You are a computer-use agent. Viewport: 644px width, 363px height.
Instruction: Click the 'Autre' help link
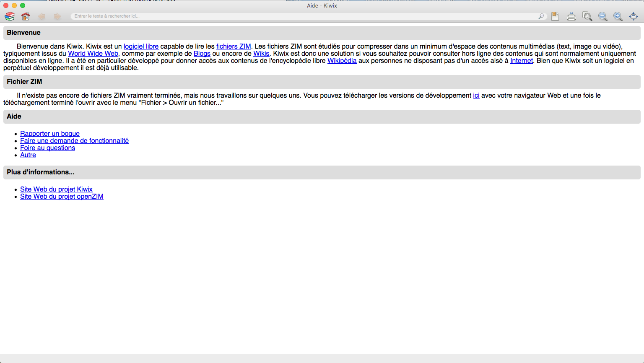point(28,155)
